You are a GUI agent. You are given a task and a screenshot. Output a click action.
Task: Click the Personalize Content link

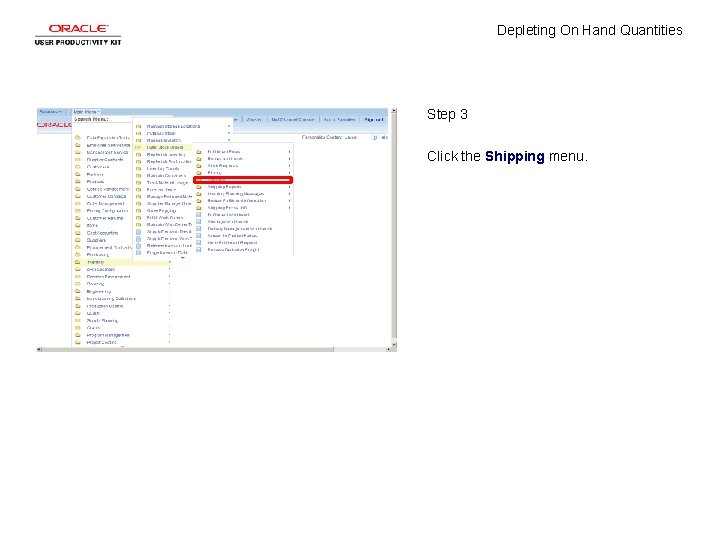pos(322,137)
